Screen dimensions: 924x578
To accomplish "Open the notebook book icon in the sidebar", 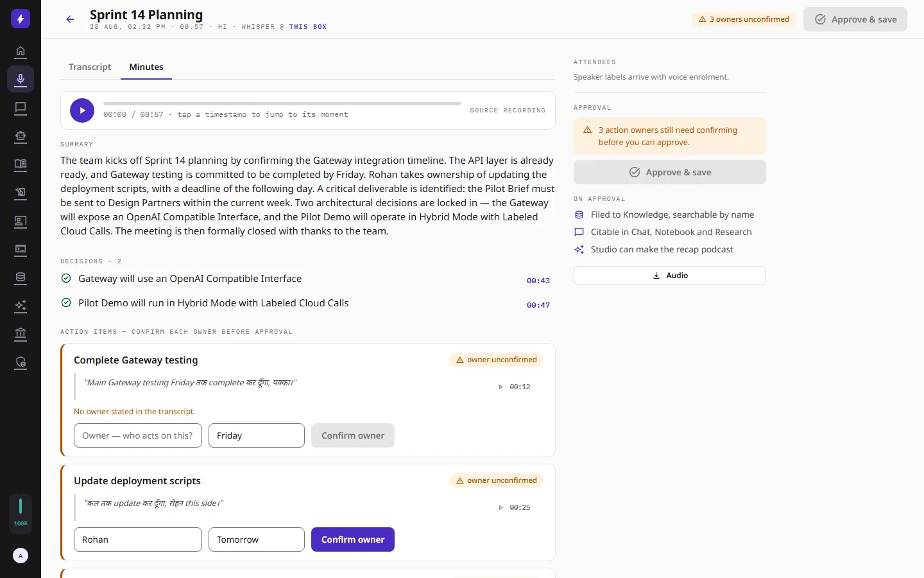I will tap(21, 164).
